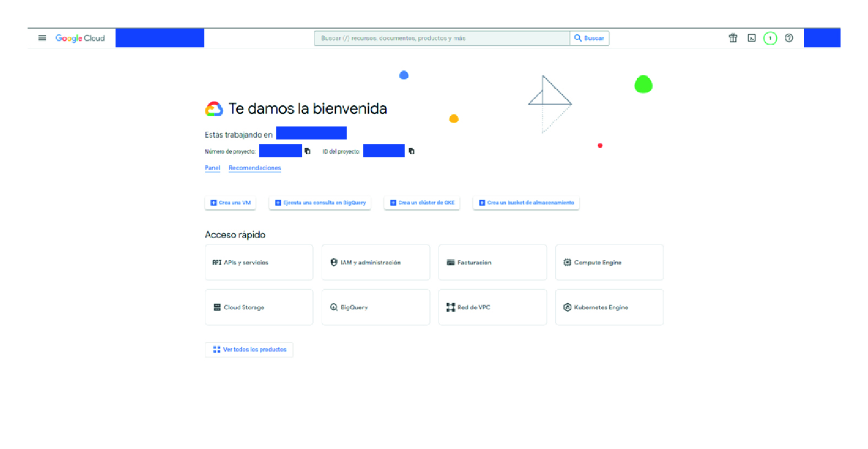Click the shield icon beside IAM y administración
The width and height of the screenshot is (868, 449).
[x=334, y=262]
